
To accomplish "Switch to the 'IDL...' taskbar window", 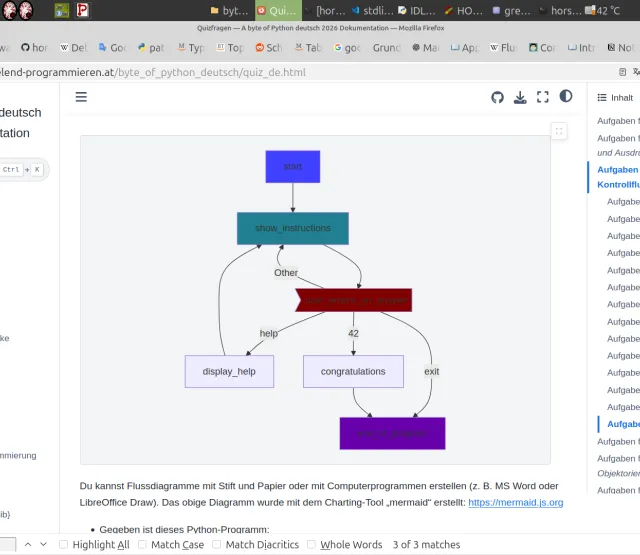I will tap(417, 11).
